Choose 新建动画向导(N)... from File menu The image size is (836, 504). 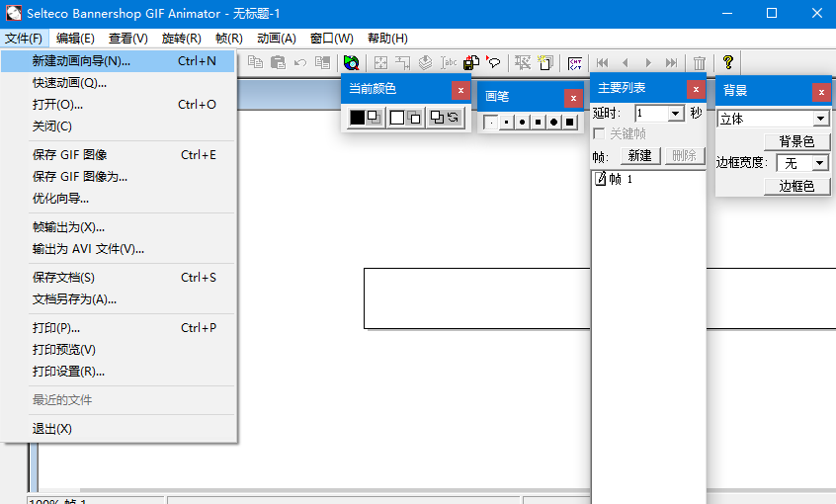pos(118,61)
